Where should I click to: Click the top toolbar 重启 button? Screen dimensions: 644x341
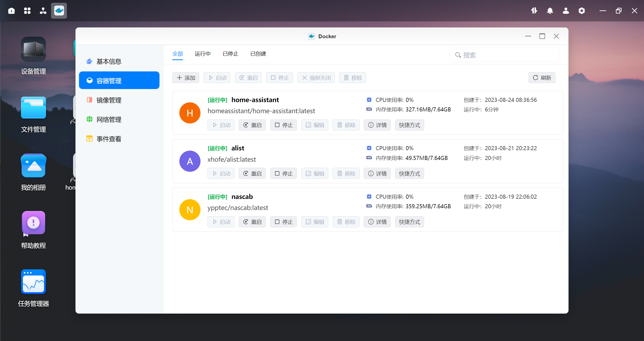248,78
